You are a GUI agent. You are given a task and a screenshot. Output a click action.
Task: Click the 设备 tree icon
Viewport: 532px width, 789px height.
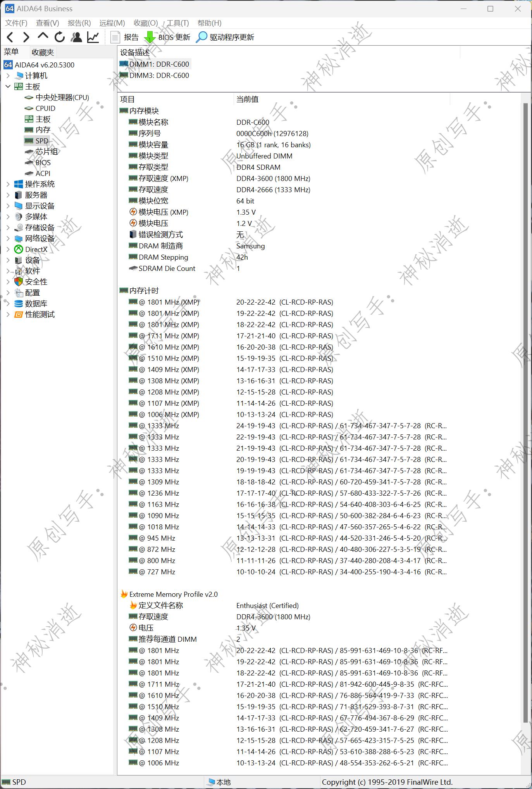[19, 260]
